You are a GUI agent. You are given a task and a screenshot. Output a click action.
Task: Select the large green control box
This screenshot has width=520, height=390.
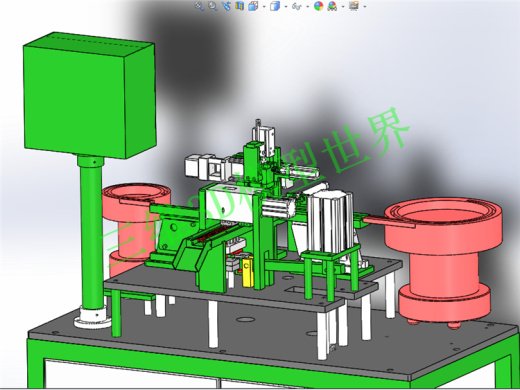tap(89, 95)
